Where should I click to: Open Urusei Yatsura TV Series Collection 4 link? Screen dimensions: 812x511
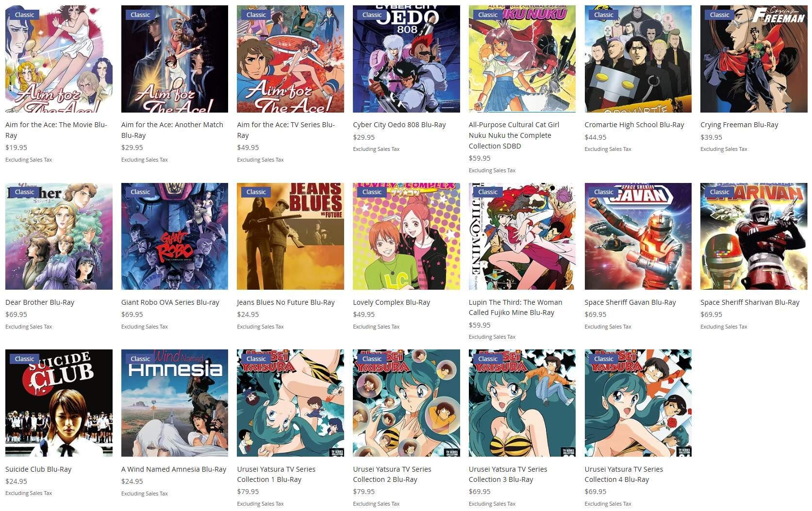(624, 474)
